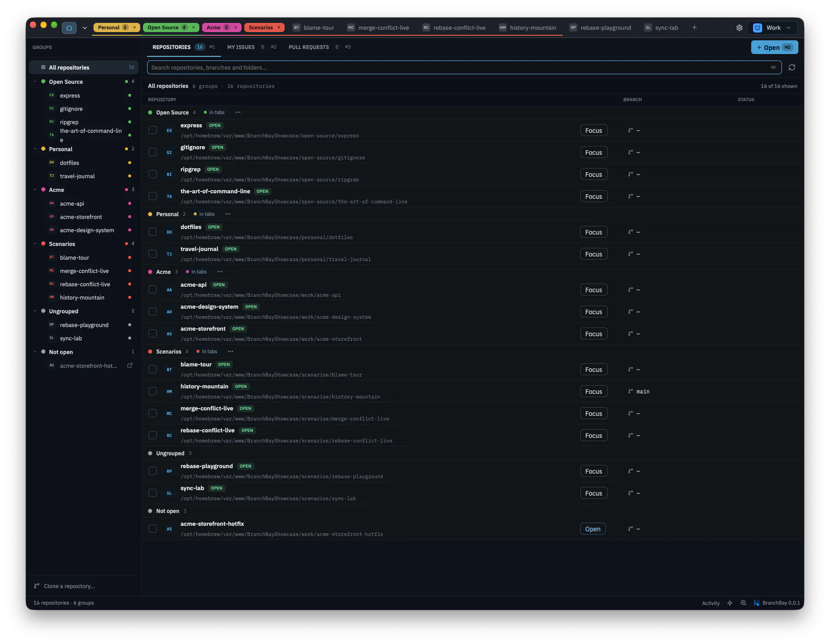Click the branch icon in the history-mountain row
830x644 pixels.
coord(631,391)
